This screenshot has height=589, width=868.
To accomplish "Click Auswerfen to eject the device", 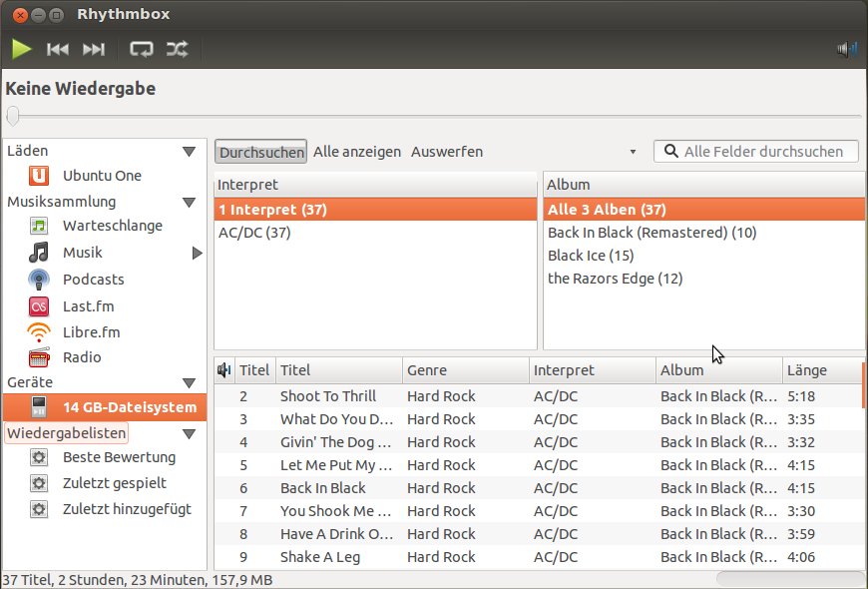I will pos(447,152).
